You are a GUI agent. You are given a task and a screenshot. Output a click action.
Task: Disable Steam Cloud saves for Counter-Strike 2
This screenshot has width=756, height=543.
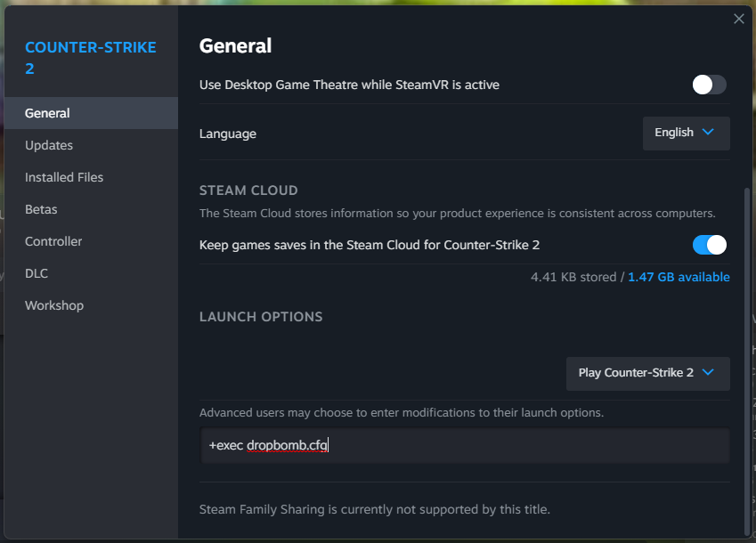pos(710,245)
